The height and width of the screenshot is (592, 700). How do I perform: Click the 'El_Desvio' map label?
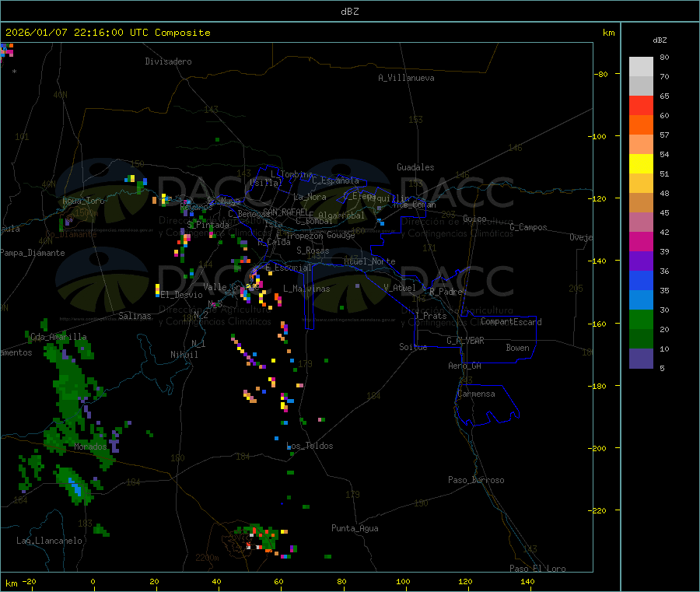pyautogui.click(x=182, y=295)
